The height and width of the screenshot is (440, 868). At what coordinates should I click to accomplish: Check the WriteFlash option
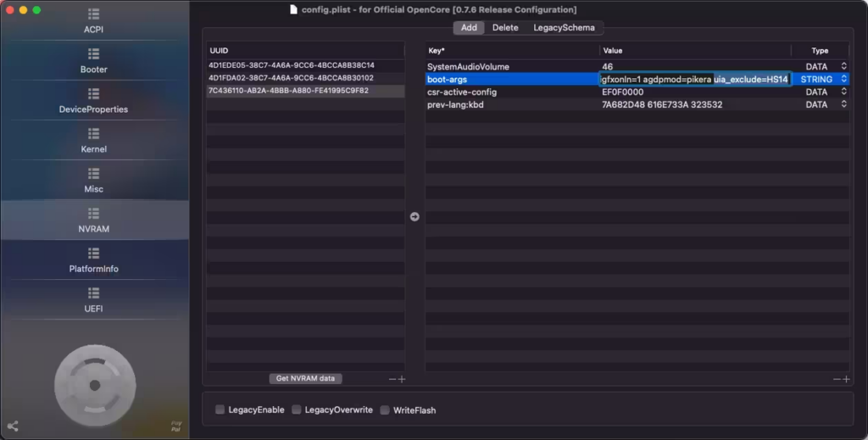pos(385,410)
